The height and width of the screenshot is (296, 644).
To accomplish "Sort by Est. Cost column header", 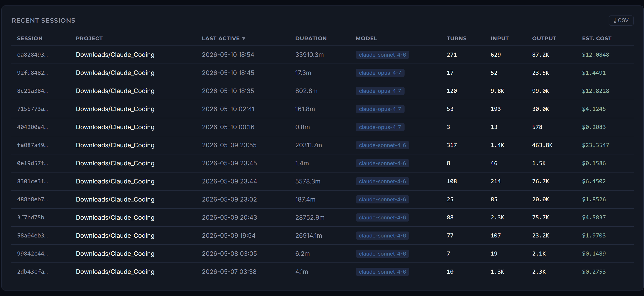I will point(596,38).
